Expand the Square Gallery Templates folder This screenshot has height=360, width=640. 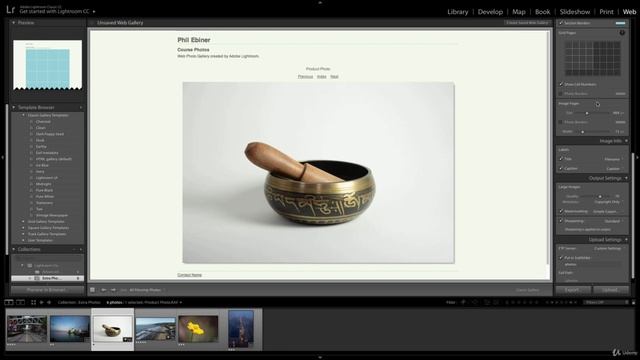tap(23, 228)
